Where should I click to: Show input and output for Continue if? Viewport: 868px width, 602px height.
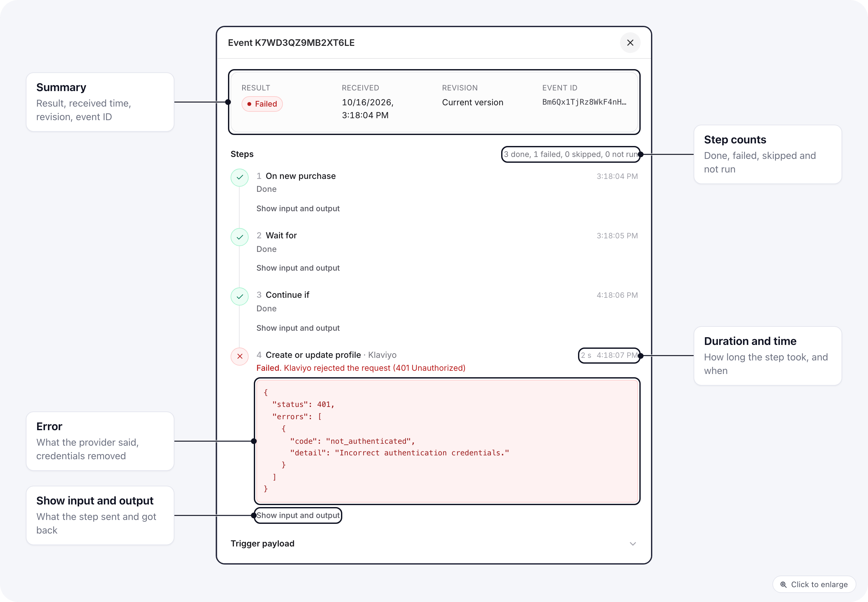[298, 328]
